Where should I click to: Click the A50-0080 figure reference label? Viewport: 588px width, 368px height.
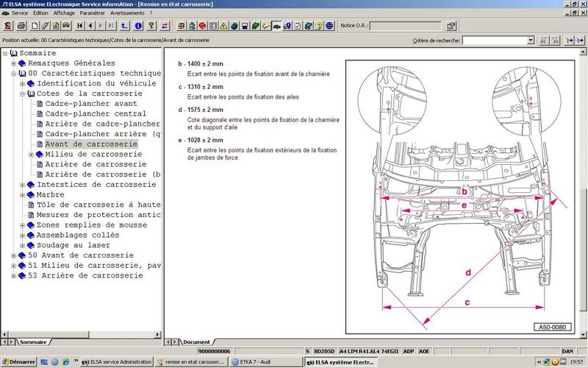[553, 327]
